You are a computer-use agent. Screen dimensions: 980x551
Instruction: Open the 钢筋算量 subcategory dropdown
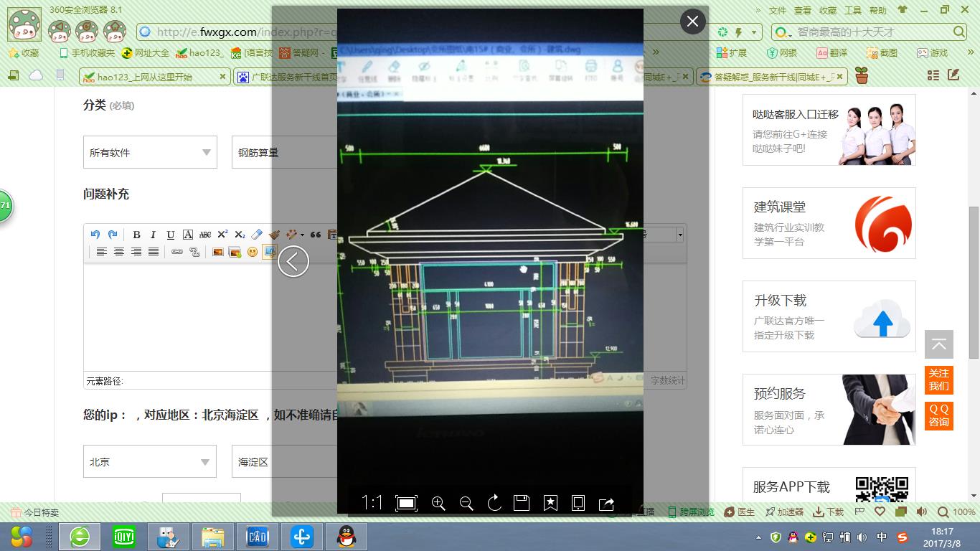point(285,152)
